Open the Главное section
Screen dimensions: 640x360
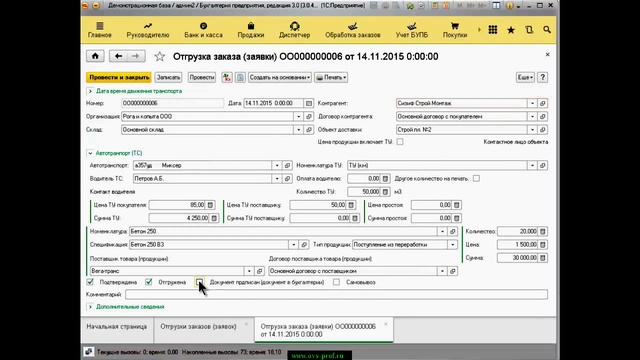tap(100, 30)
